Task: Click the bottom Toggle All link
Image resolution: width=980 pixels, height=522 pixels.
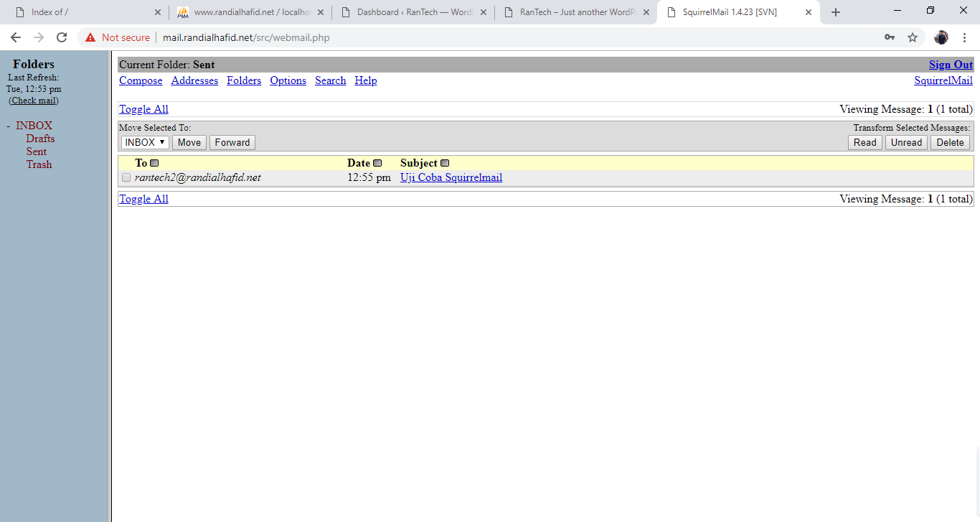Action: (143, 199)
